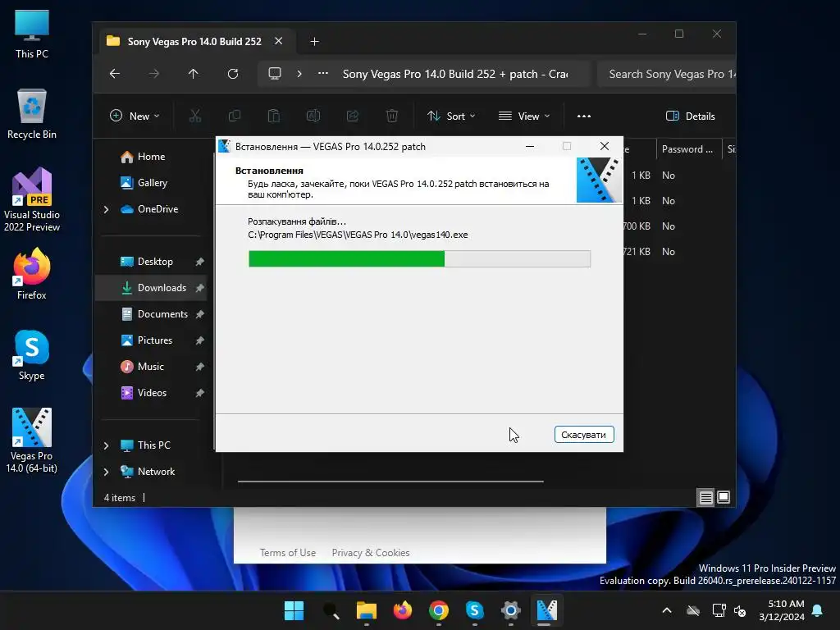Toggle the Details pane
840x630 pixels.
[691, 116]
